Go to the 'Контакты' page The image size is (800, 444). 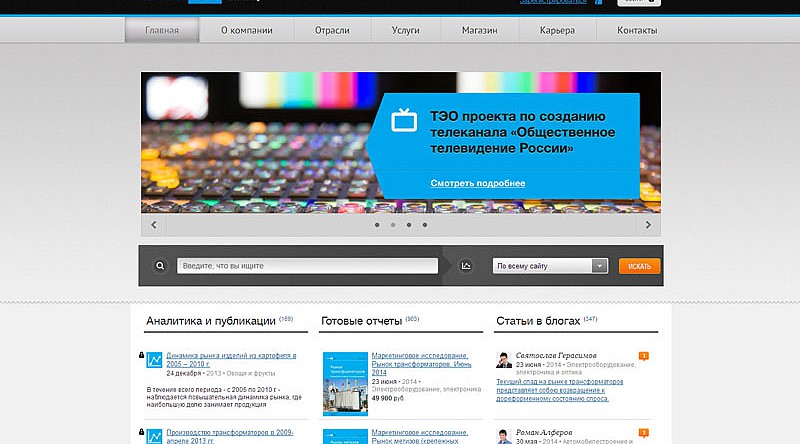637,31
